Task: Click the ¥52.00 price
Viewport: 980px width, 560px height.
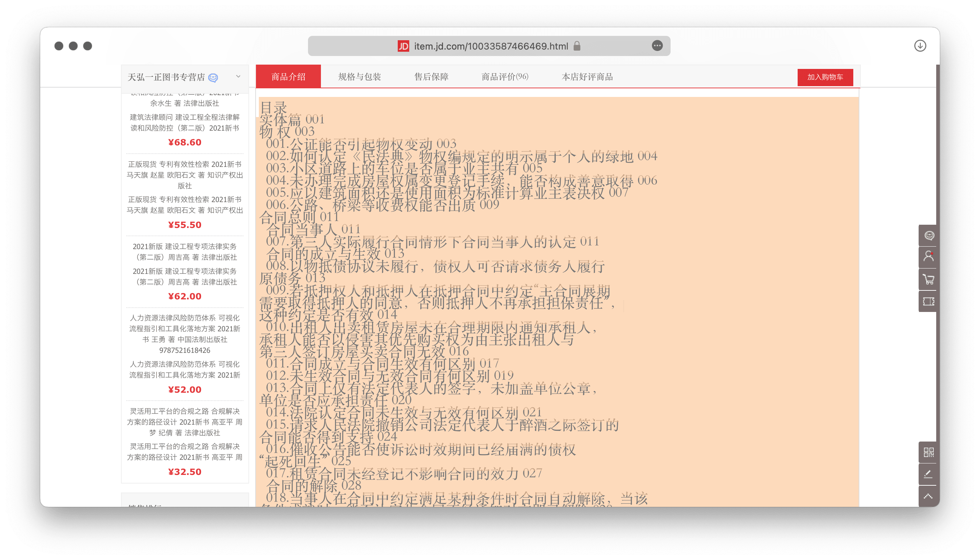Action: click(185, 389)
